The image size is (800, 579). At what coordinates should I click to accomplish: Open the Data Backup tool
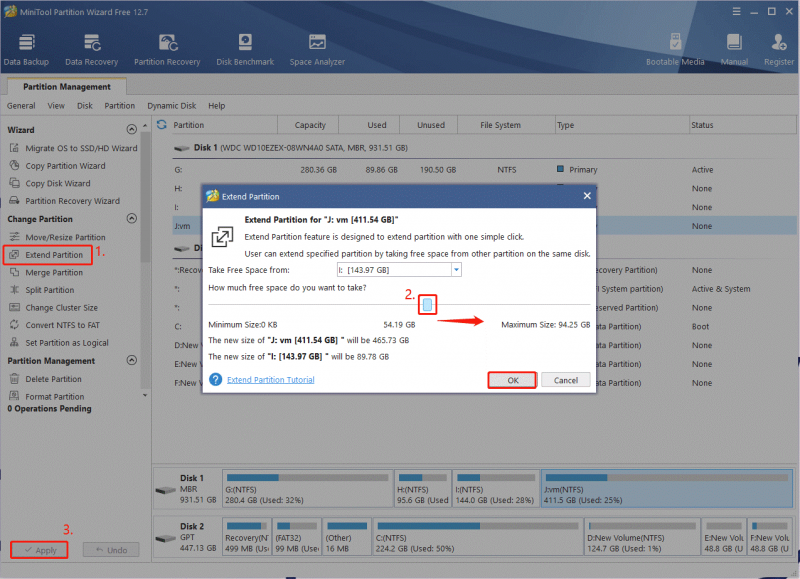[27, 49]
